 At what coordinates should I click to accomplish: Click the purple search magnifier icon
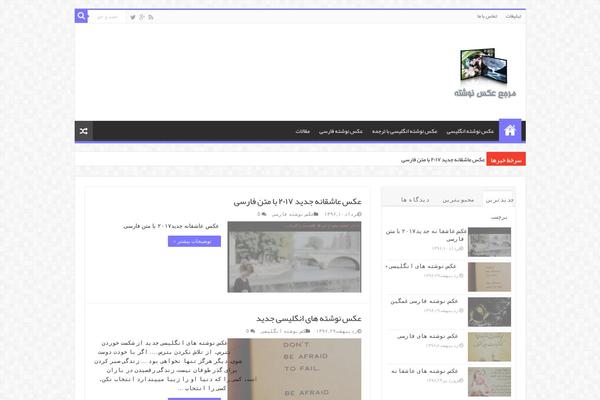tap(81, 16)
